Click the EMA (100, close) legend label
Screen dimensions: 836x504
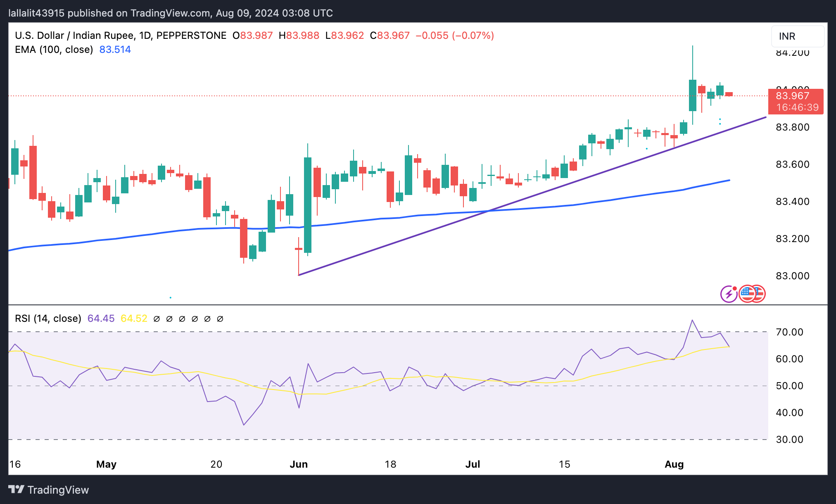click(x=54, y=50)
